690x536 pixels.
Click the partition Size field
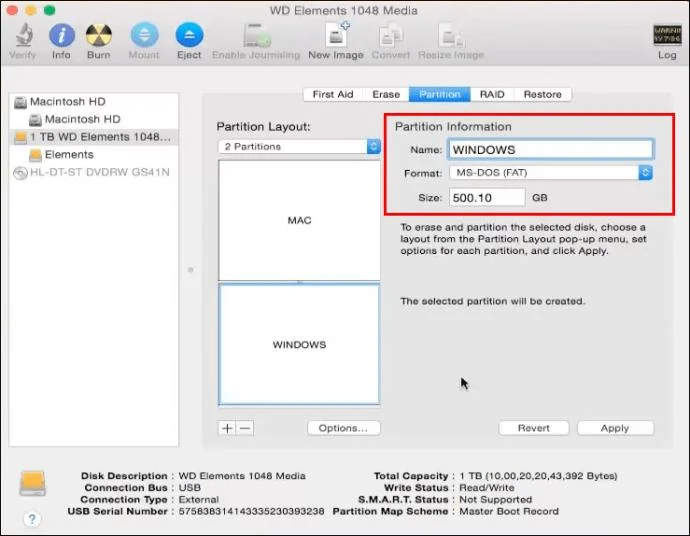(x=487, y=198)
